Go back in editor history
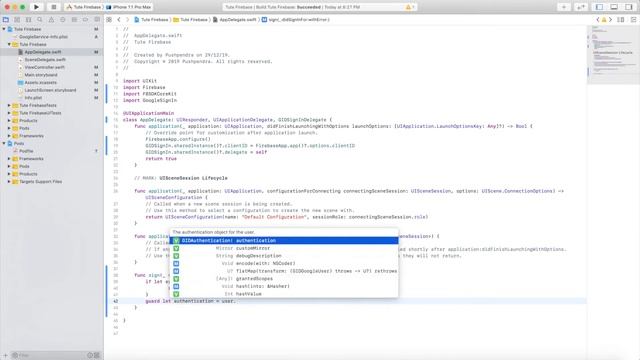This screenshot has height=360, width=640. [119, 20]
